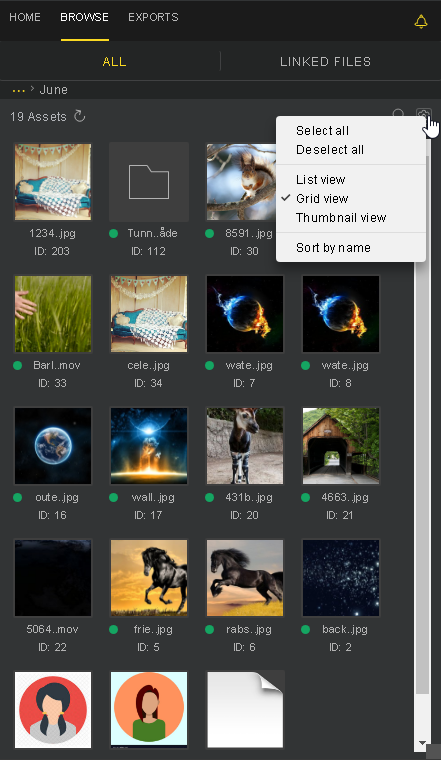Image resolution: width=441 pixels, height=760 pixels.
Task: Click the scrollbar down arrow
Action: coord(422,744)
